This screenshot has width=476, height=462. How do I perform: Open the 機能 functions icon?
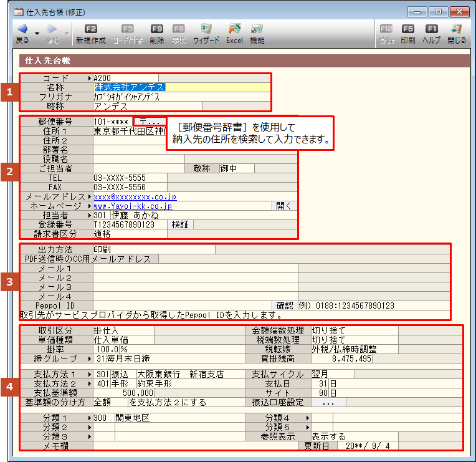tap(257, 29)
